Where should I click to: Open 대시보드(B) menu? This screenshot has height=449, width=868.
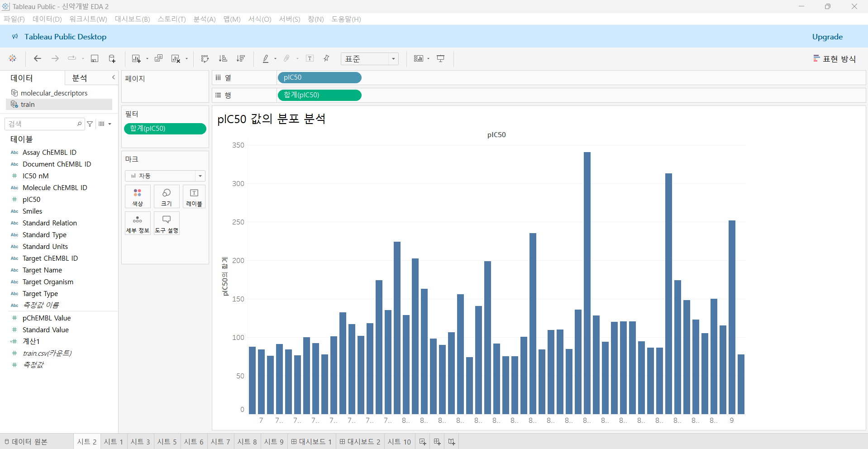(132, 19)
